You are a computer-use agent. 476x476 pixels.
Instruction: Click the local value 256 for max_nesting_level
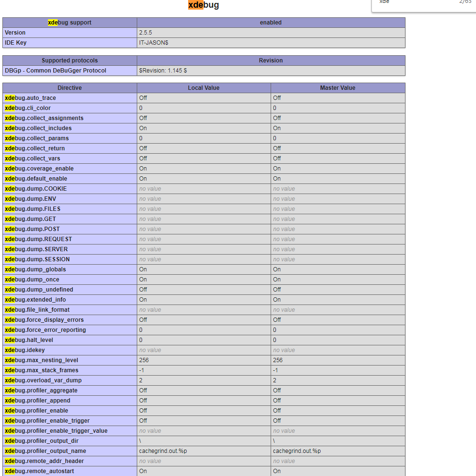(x=144, y=360)
